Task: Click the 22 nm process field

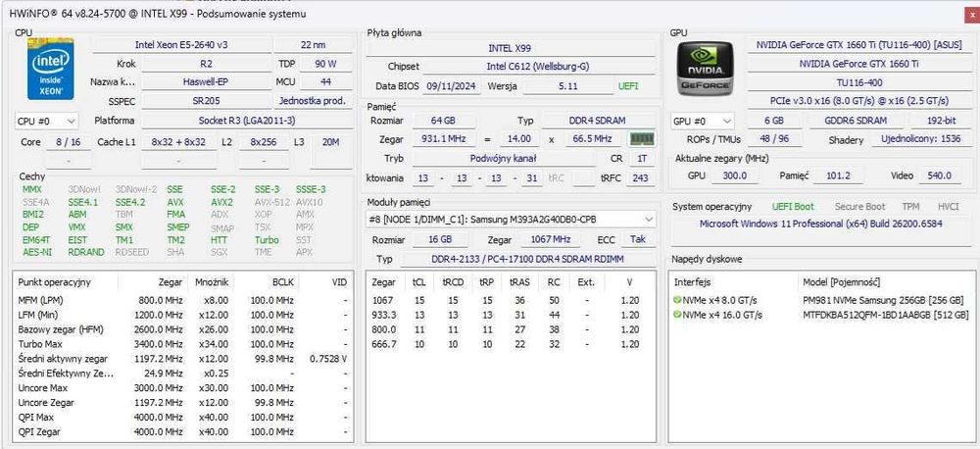Action: tap(313, 45)
